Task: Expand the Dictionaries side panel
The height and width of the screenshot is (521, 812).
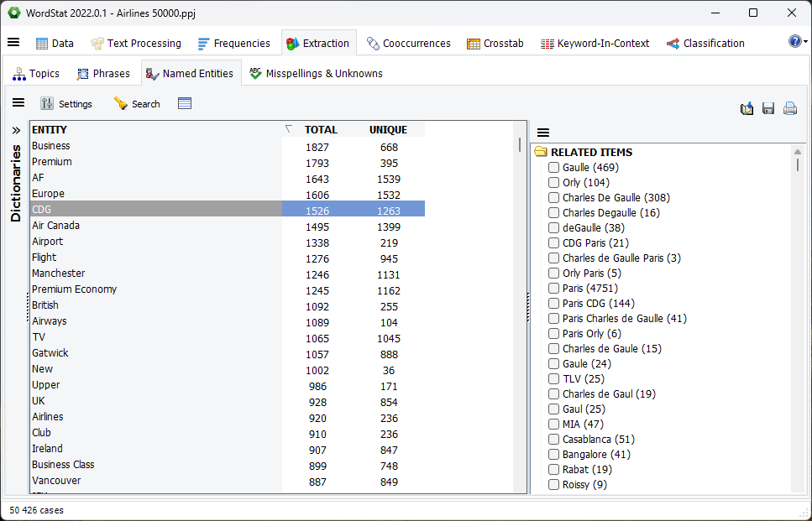Action: pos(15,130)
